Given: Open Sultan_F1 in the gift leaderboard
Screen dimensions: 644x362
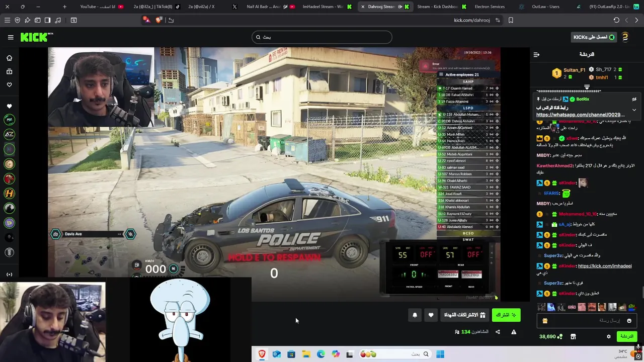Looking at the screenshot, I should click(x=574, y=70).
